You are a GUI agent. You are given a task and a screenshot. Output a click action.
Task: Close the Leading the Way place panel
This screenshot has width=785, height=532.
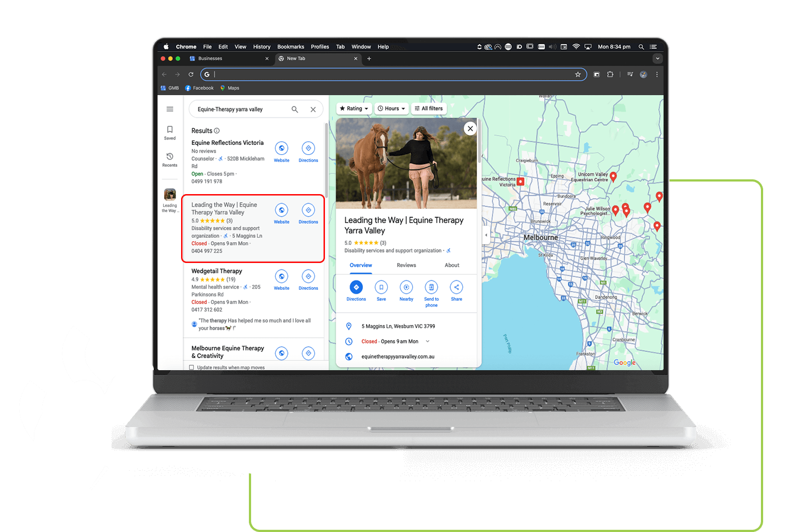click(x=470, y=128)
